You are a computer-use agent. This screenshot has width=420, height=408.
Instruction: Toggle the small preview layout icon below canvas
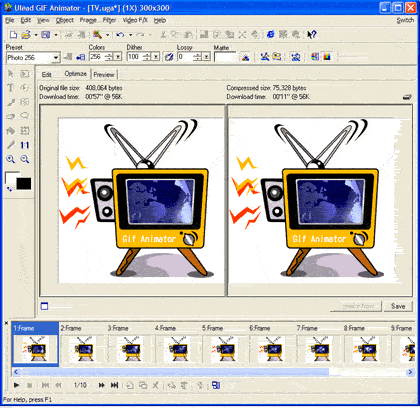pos(44,306)
